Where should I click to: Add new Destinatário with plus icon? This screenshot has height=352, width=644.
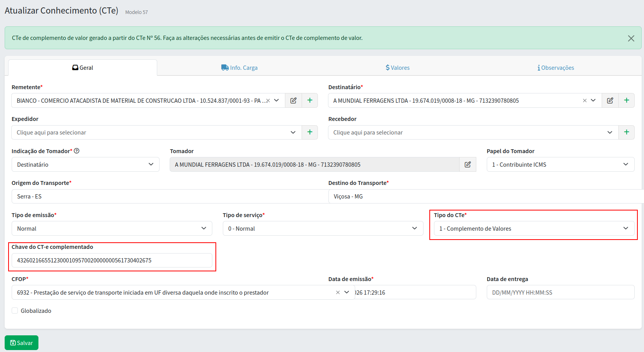[627, 100]
